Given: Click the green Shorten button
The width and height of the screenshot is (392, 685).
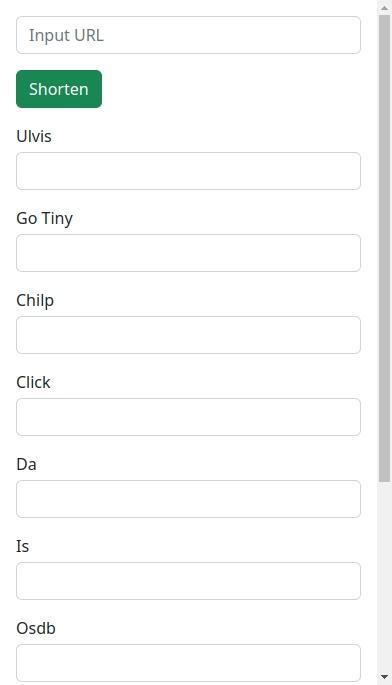Looking at the screenshot, I should pyautogui.click(x=59, y=89).
